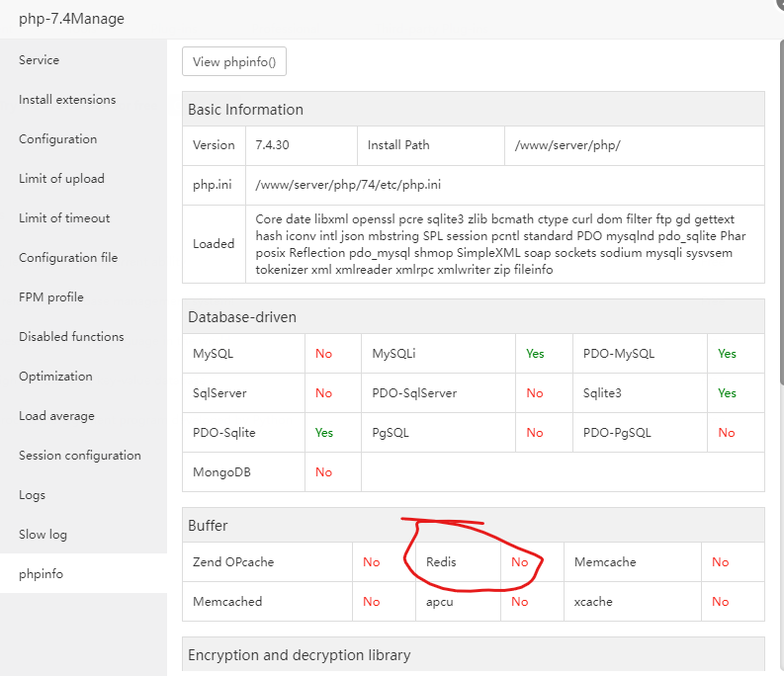Click the /www/server/php/ install path value

567,145
